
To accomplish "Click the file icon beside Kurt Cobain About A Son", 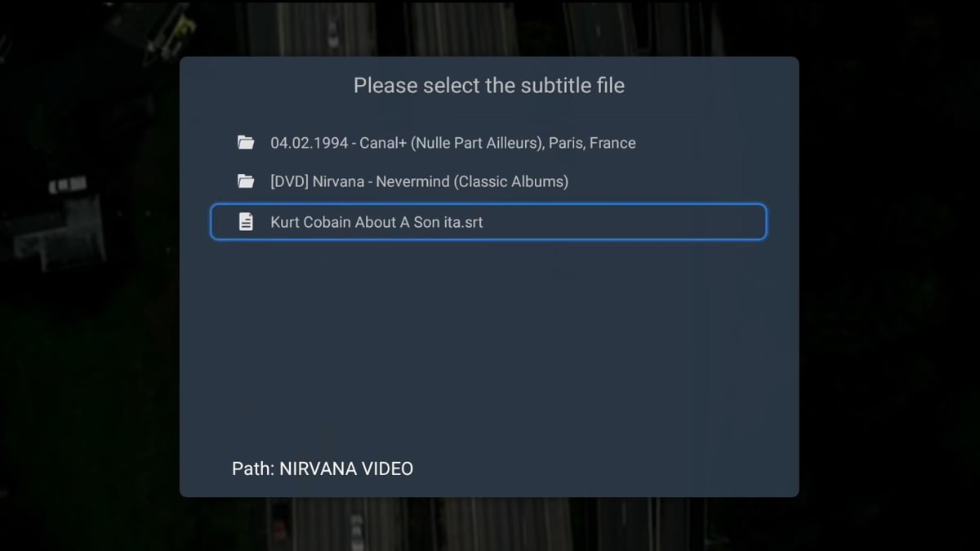I will (x=246, y=221).
